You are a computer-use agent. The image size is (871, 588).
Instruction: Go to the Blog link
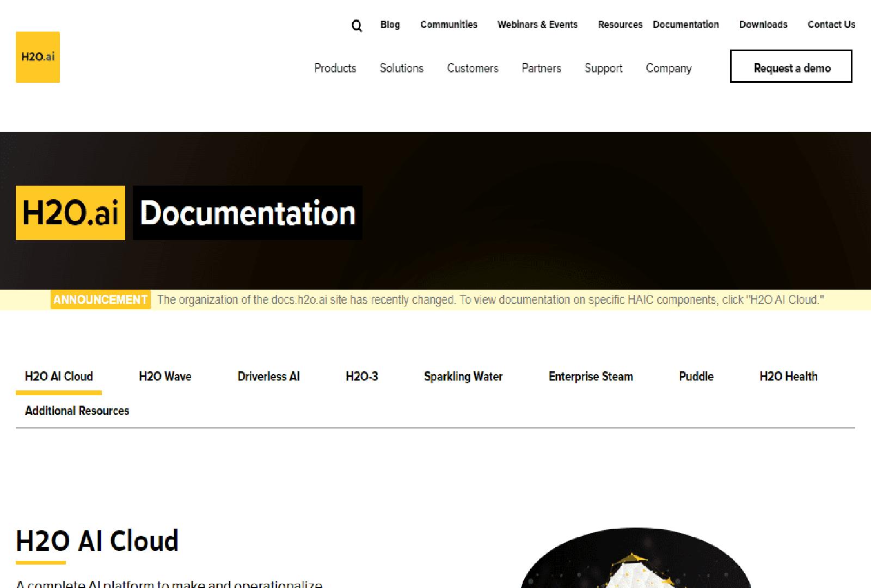pyautogui.click(x=390, y=24)
